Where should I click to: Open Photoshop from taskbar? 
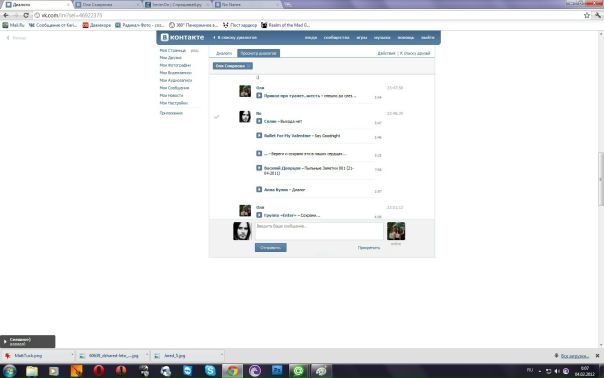(x=277, y=371)
